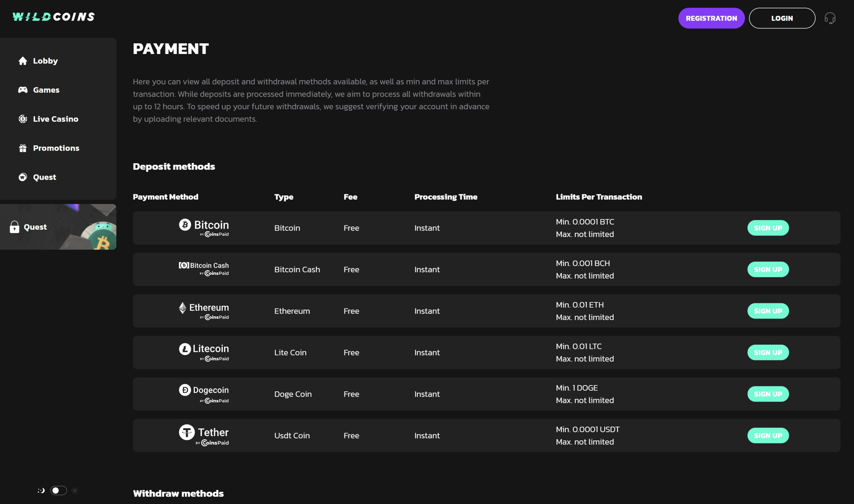Click the WildCoins logo
Screen dimensions: 854x504
point(54,17)
